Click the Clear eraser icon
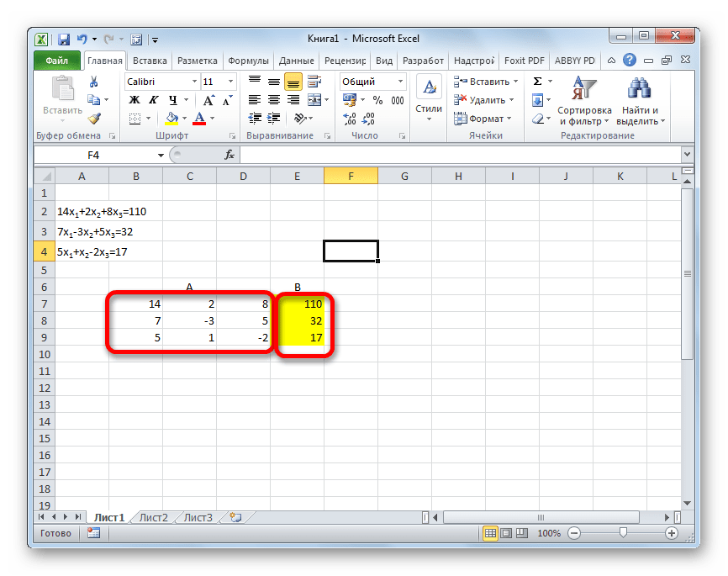The height and width of the screenshot is (576, 728). 538,119
